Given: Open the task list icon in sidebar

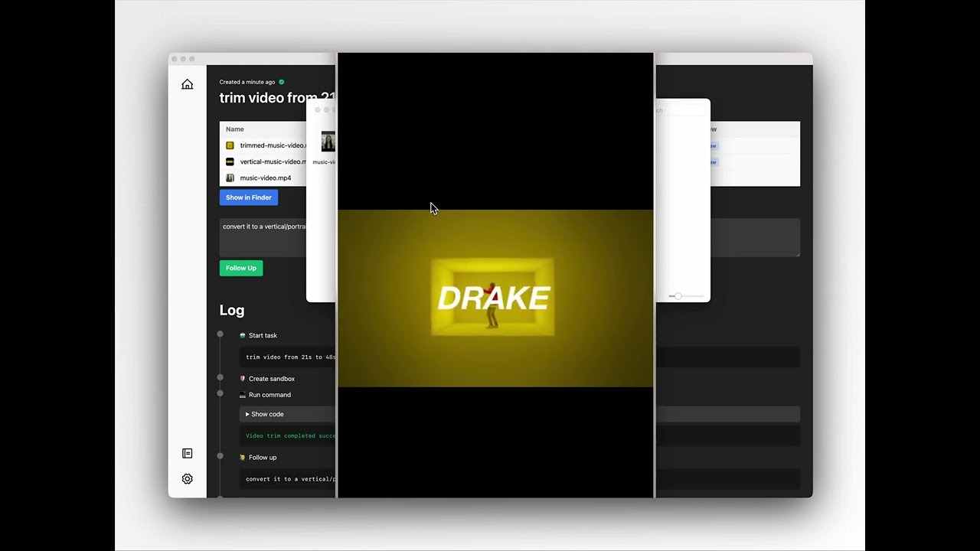Looking at the screenshot, I should [x=187, y=453].
